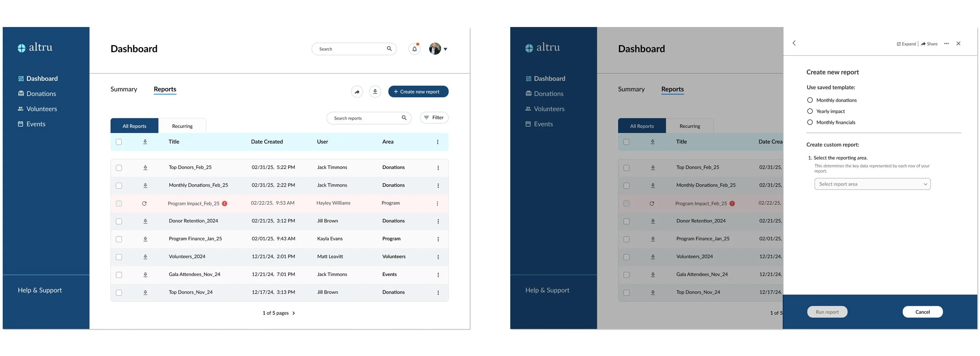Open options menu for Top Donors_Nov_24 row
The height and width of the screenshot is (356, 980).
[x=438, y=292]
